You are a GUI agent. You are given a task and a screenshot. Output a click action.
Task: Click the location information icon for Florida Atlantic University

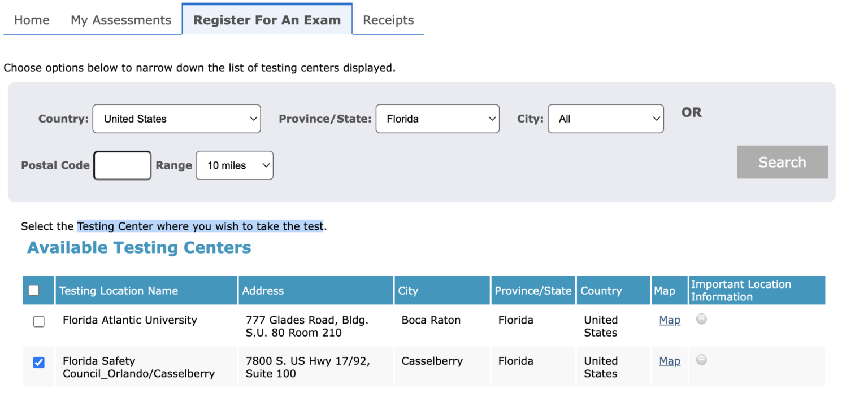click(x=701, y=319)
